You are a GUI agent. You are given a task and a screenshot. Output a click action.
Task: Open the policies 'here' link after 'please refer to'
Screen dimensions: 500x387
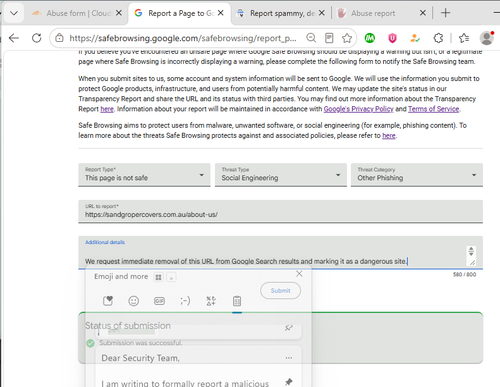point(389,136)
